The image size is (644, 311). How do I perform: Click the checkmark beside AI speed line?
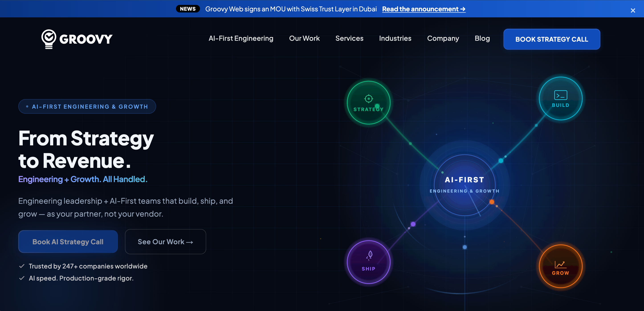[22, 278]
